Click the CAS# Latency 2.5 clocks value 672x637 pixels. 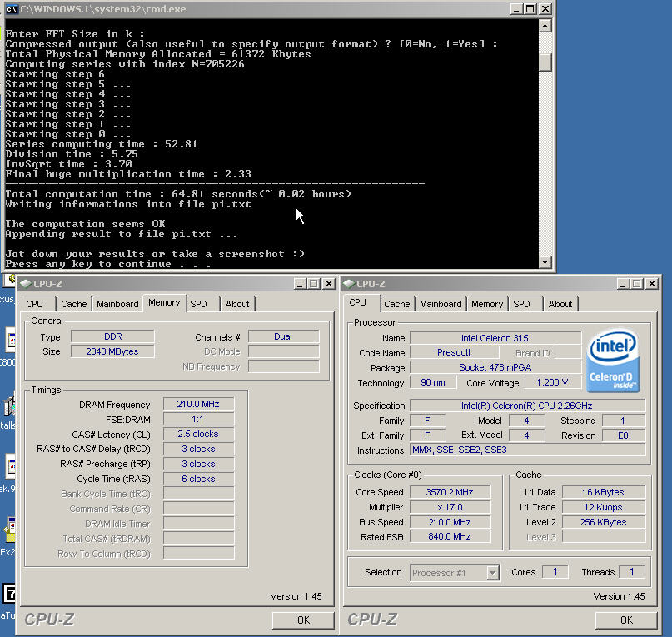(198, 434)
